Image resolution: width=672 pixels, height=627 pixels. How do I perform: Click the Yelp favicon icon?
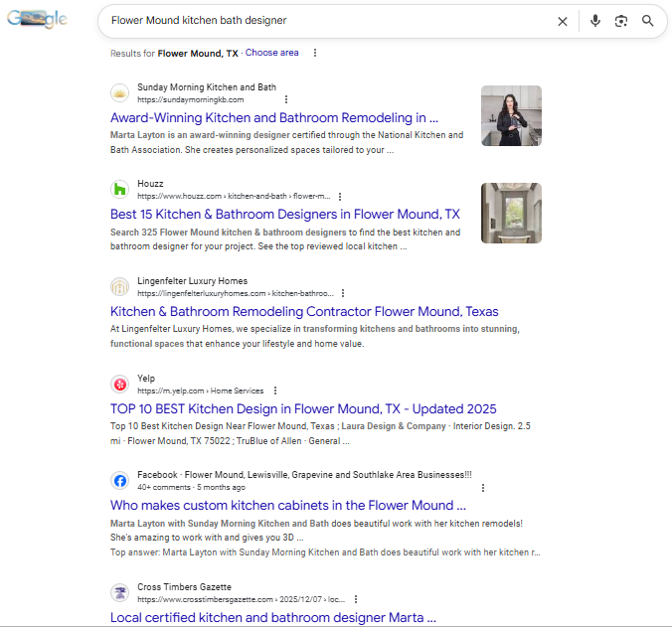(x=120, y=385)
